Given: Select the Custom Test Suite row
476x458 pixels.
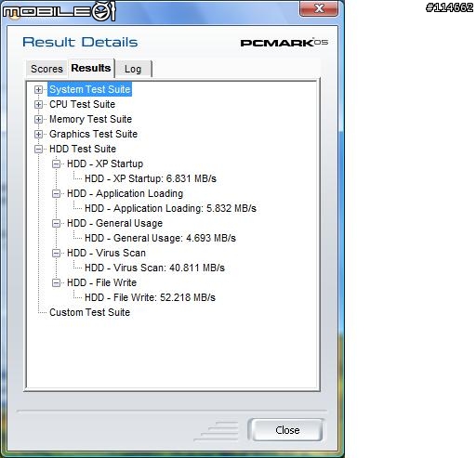Looking at the screenshot, I should click(89, 312).
